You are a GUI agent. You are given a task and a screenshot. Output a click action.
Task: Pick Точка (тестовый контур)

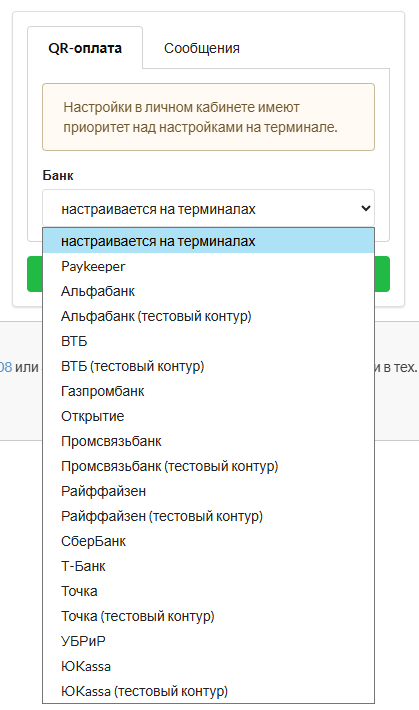pos(208,616)
